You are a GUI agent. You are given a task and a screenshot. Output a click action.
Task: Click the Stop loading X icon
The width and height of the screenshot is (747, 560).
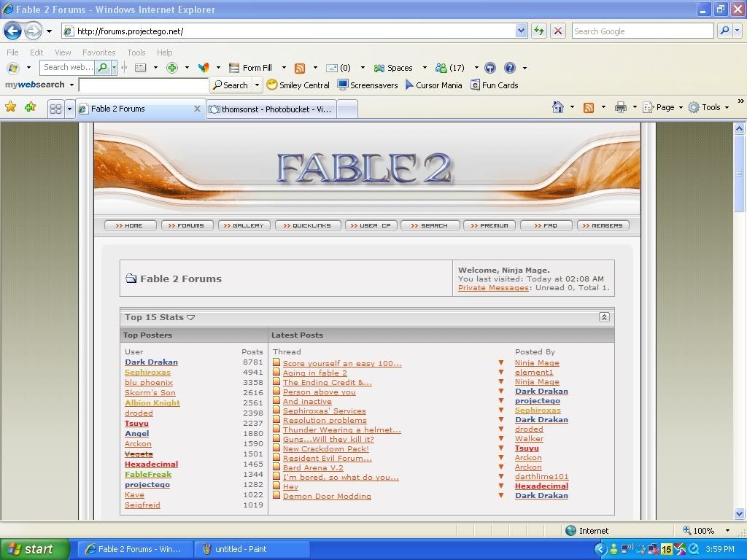tap(558, 31)
